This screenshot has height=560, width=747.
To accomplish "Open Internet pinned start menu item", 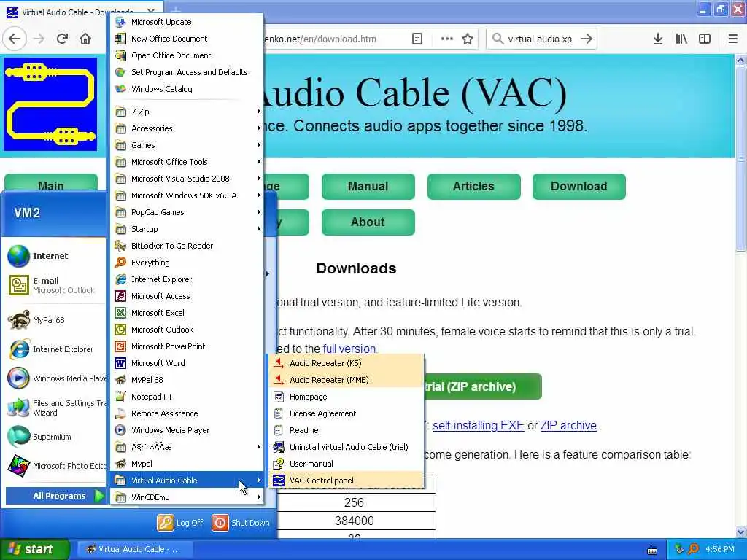I will point(55,256).
